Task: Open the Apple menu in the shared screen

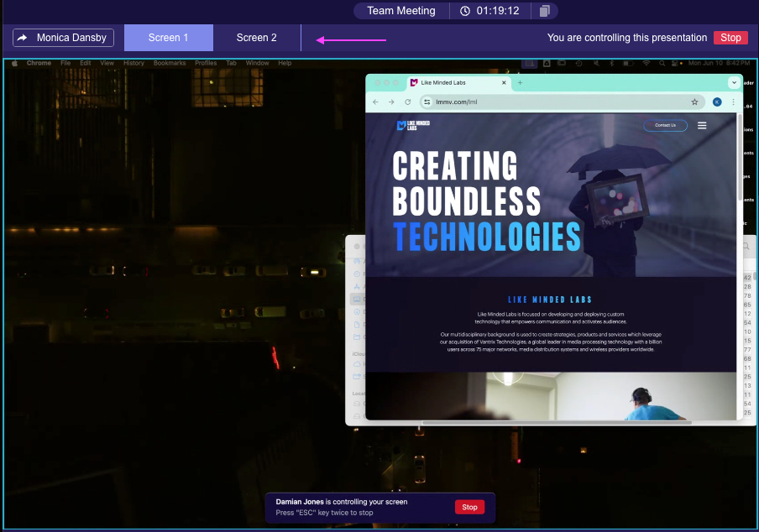Action: [x=14, y=63]
